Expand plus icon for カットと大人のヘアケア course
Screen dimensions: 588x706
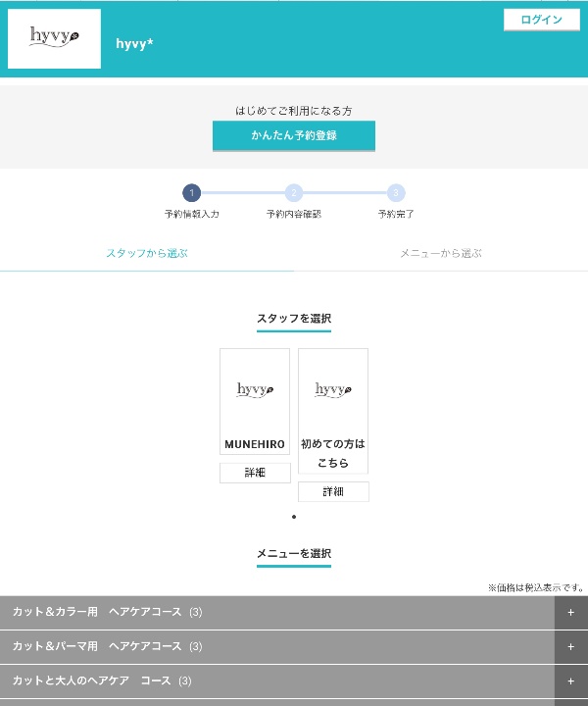click(570, 681)
